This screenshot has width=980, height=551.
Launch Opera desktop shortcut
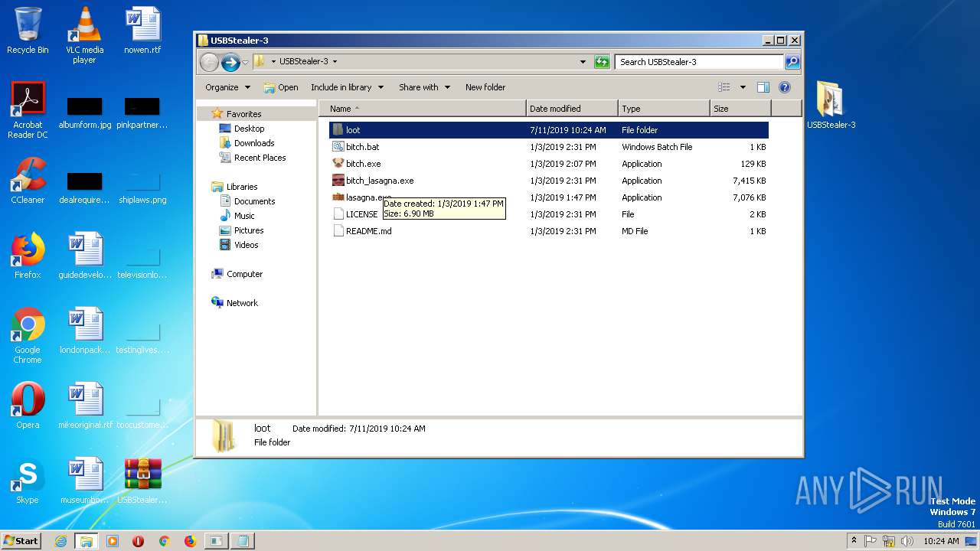coord(28,406)
